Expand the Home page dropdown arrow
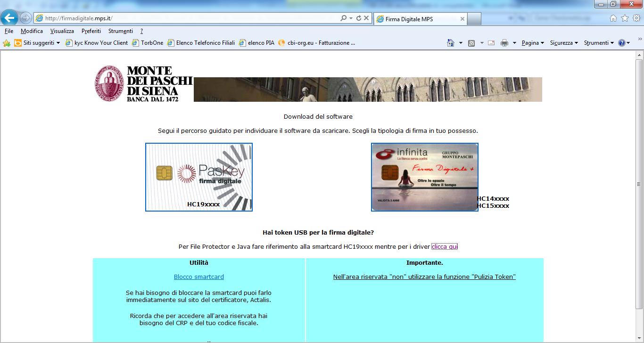The image size is (644, 343). click(x=461, y=43)
